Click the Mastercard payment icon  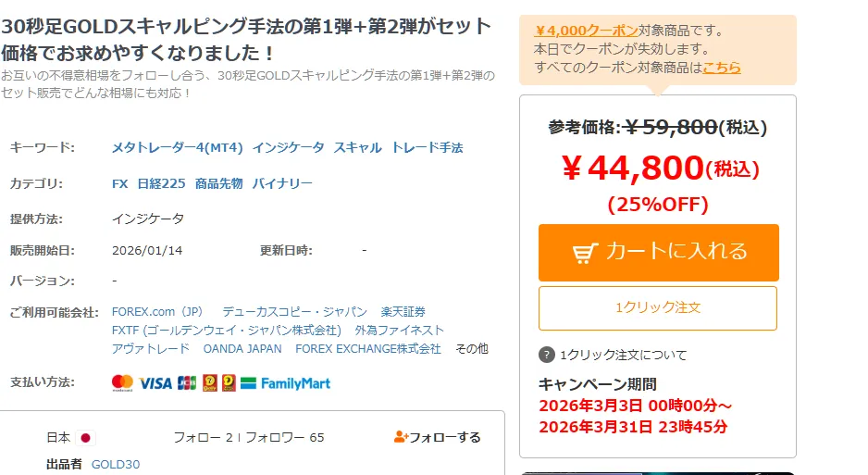coord(122,382)
